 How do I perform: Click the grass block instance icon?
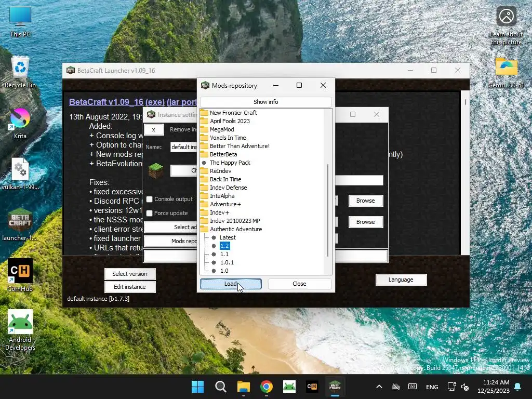(x=156, y=170)
